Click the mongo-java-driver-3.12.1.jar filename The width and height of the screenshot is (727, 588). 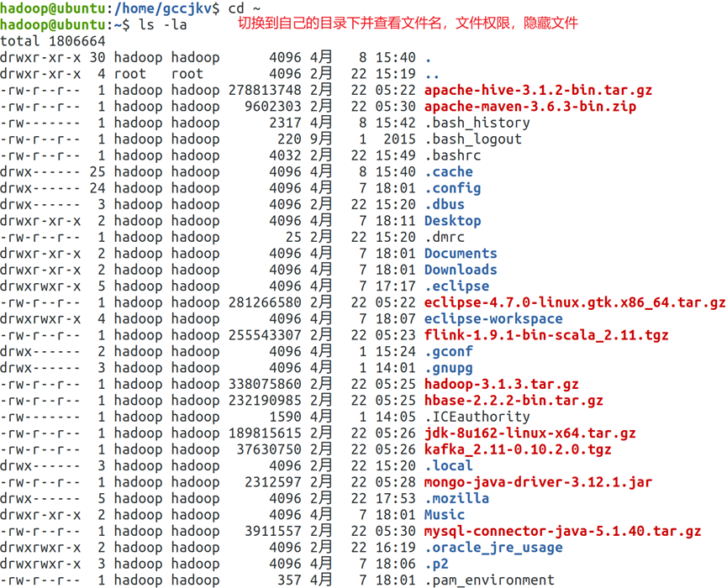[538, 482]
